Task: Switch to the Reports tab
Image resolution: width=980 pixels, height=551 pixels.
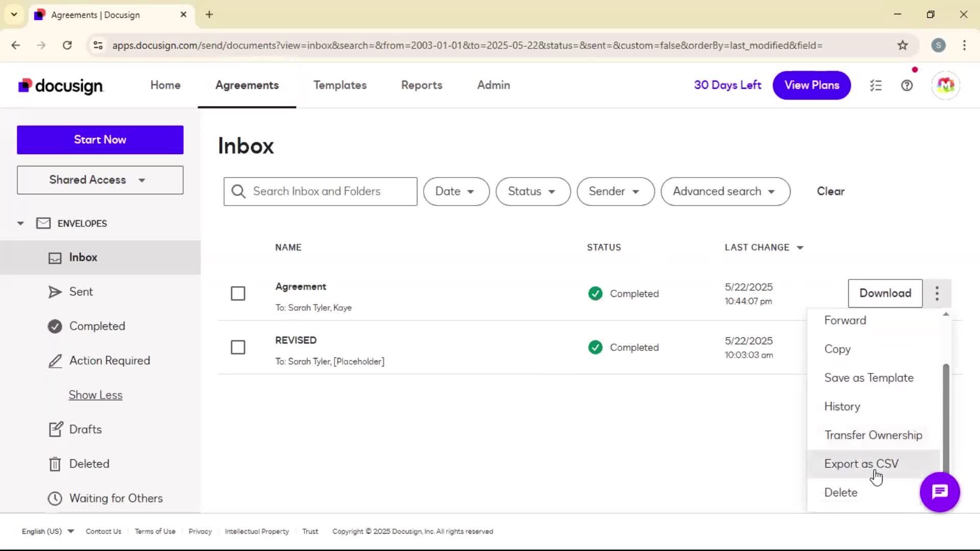Action: (x=422, y=85)
